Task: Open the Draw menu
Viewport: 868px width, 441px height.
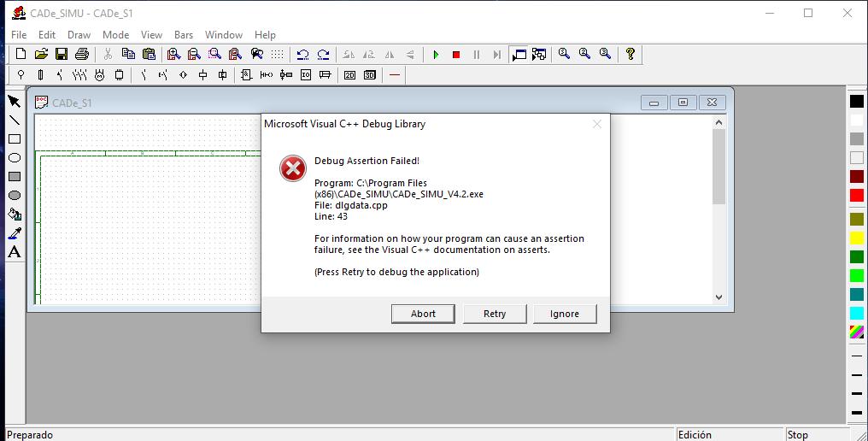Action: tap(79, 35)
